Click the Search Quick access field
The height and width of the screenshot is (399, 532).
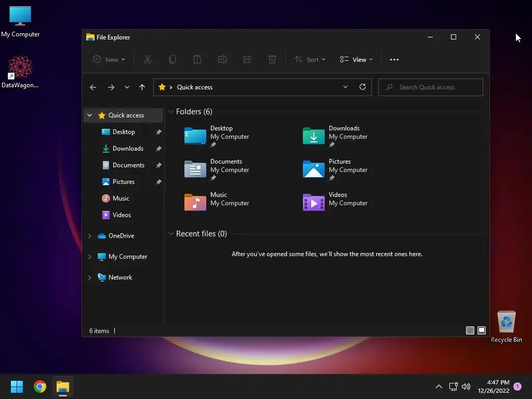[x=431, y=87]
